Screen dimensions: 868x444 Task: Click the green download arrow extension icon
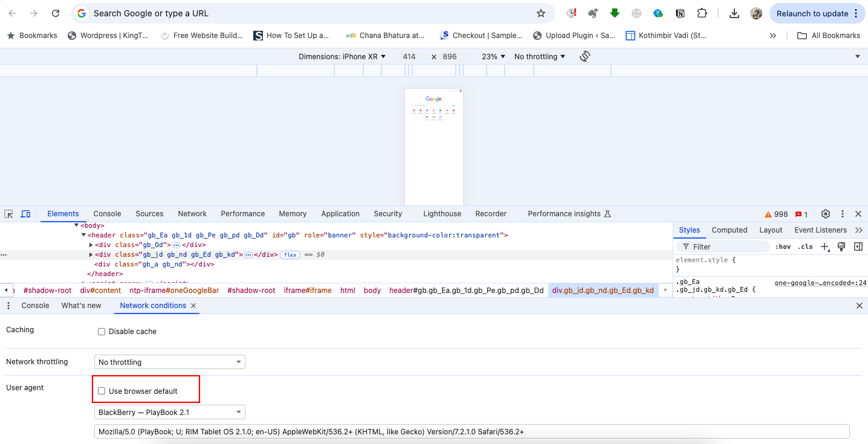615,13
